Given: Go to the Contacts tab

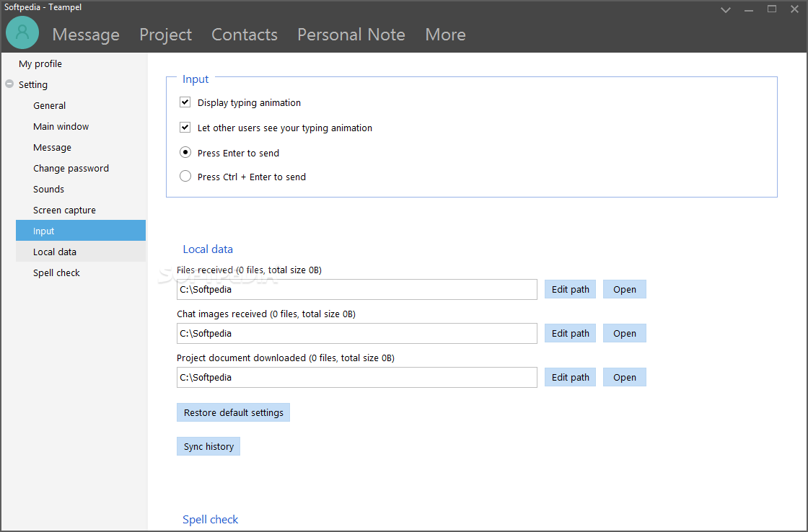Looking at the screenshot, I should click(245, 35).
